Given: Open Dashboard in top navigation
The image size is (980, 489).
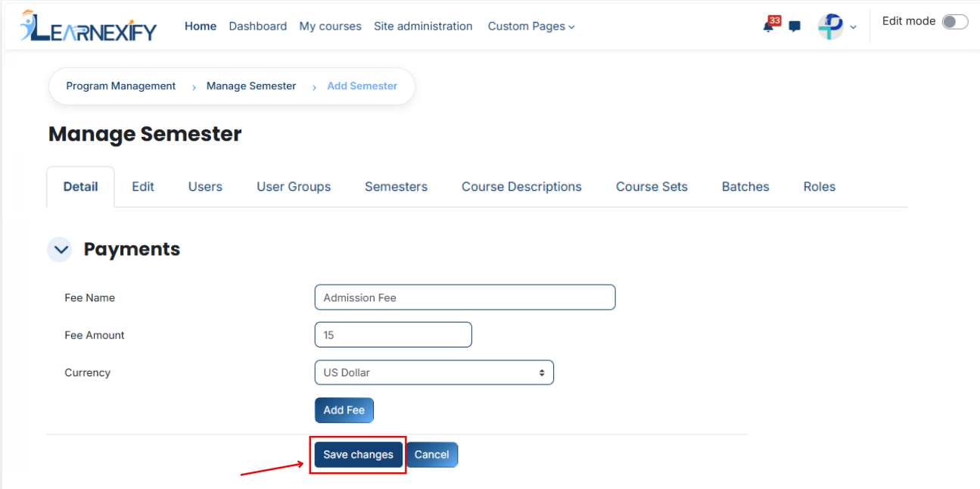Looking at the screenshot, I should pos(258,26).
